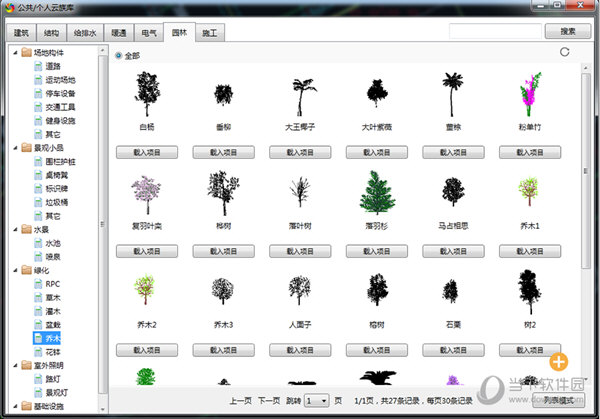Select the 人面子 tree thumbnail
Viewport: 600px width, 419px height.
click(x=300, y=290)
